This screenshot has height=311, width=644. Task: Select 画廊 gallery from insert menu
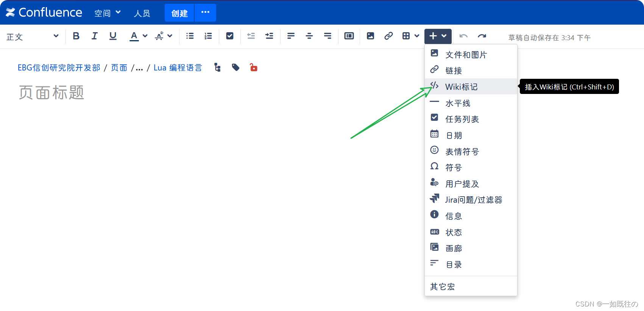click(471, 248)
